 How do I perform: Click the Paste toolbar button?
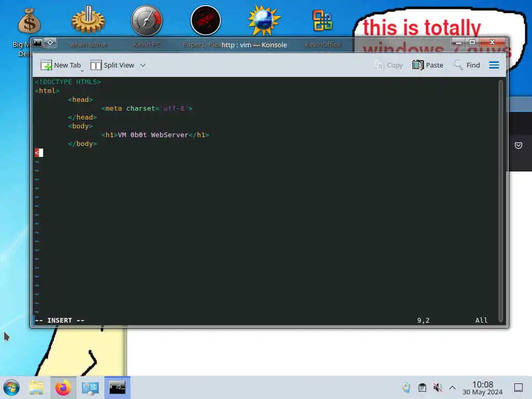coord(428,65)
